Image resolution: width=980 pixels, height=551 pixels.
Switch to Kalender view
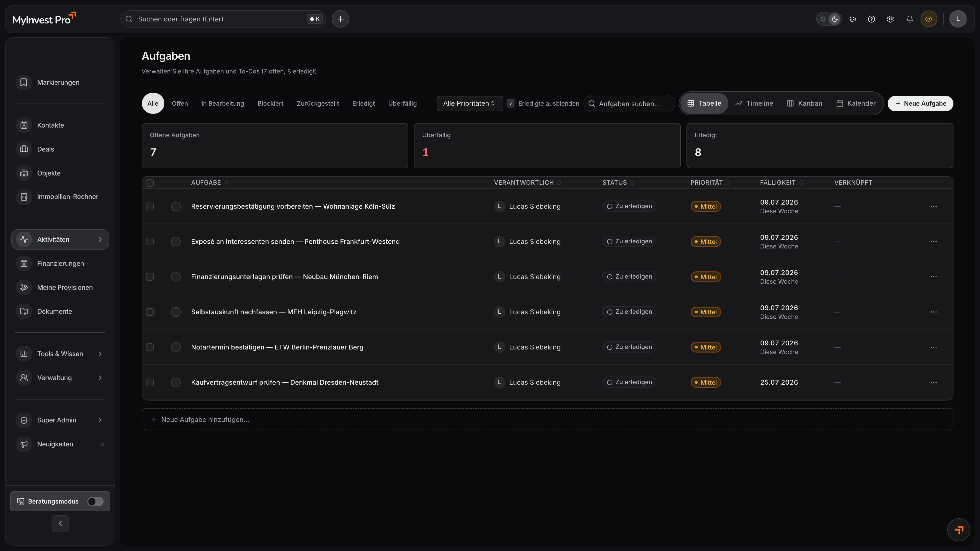click(856, 103)
